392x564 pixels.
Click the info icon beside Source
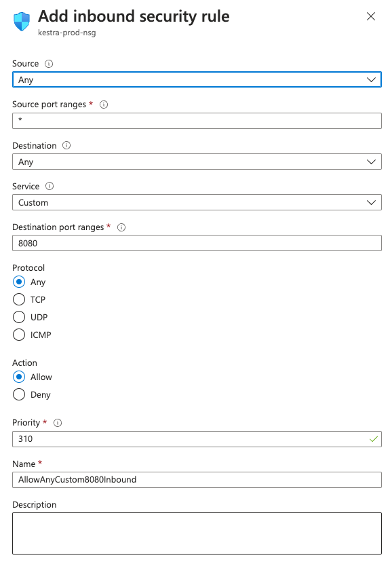[x=49, y=64]
